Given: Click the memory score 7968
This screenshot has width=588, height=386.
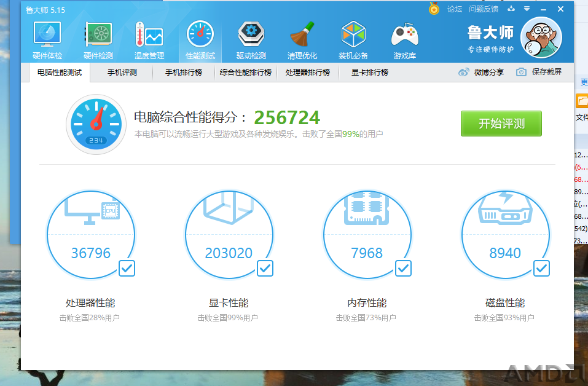Looking at the screenshot, I should click(x=367, y=253).
